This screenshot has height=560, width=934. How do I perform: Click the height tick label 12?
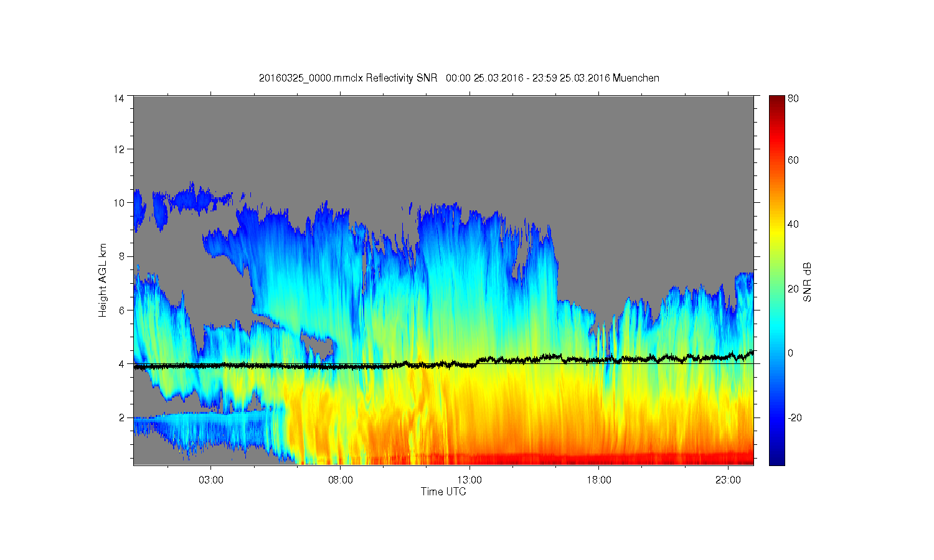(x=118, y=149)
